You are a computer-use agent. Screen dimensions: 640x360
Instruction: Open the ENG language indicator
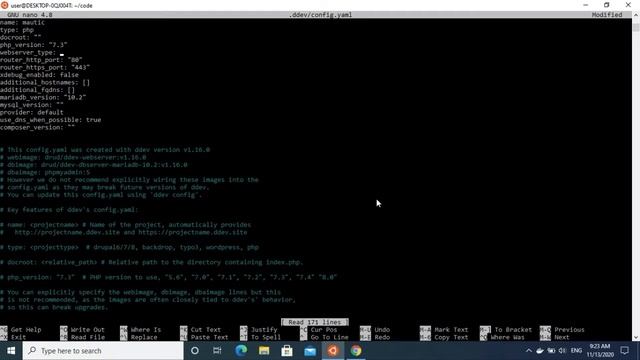click(x=576, y=351)
